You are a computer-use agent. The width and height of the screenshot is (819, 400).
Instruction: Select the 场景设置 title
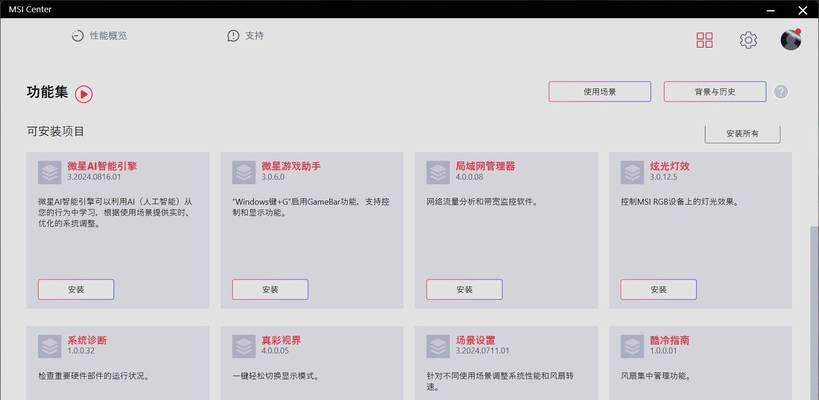coord(475,340)
